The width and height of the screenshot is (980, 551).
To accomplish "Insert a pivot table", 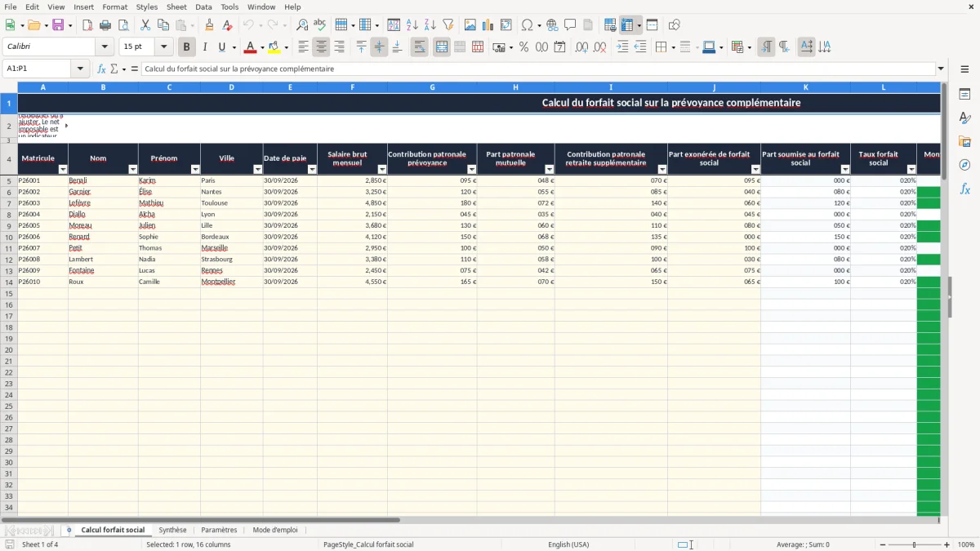I will (506, 25).
